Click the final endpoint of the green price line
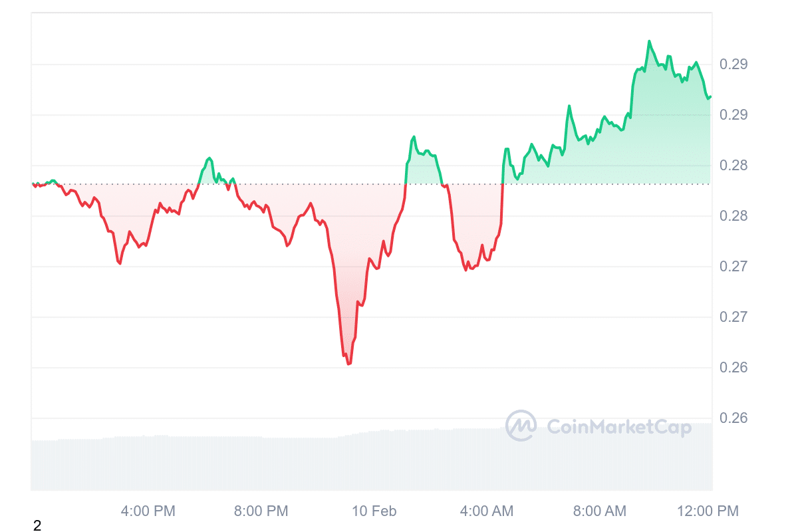Image resolution: width=798 pixels, height=532 pixels. pos(710,96)
